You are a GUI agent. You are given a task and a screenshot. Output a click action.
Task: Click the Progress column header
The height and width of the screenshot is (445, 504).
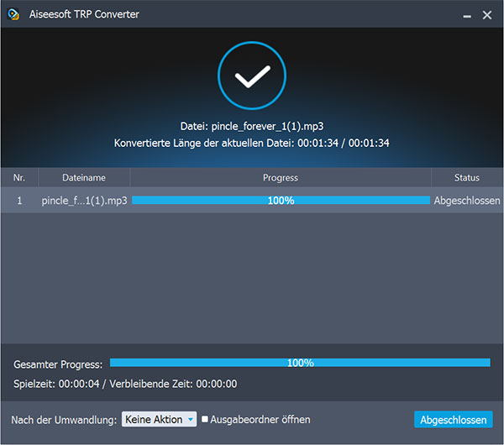point(281,178)
